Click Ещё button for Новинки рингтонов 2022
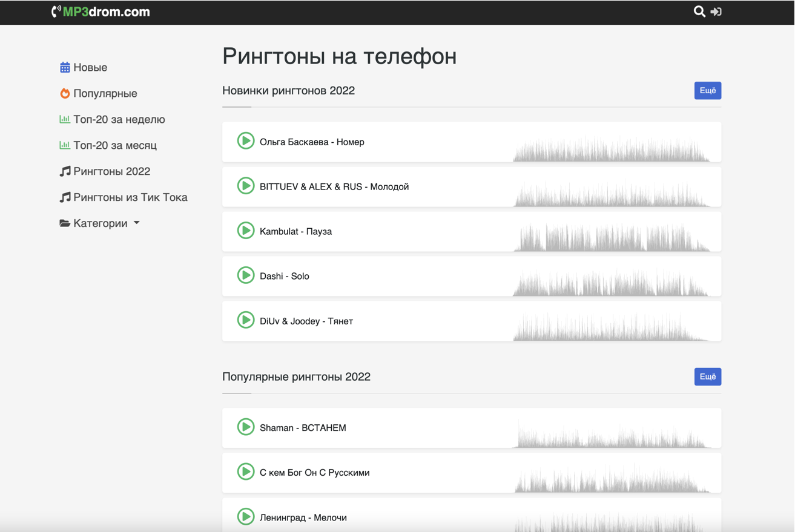 707,91
